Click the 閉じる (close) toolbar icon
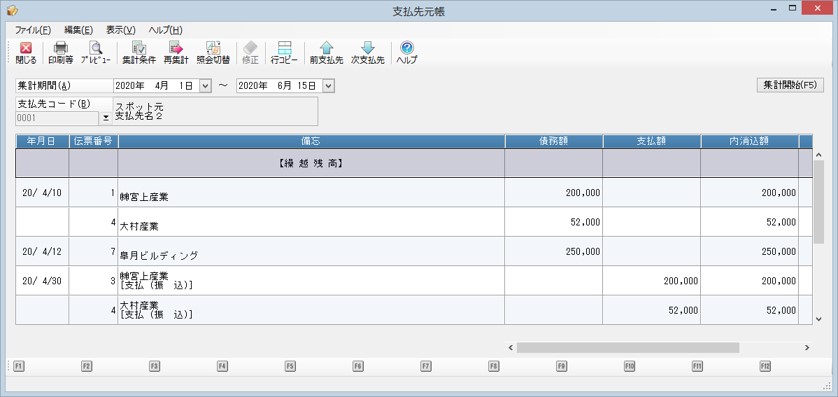This screenshot has width=838, height=397. (26, 53)
